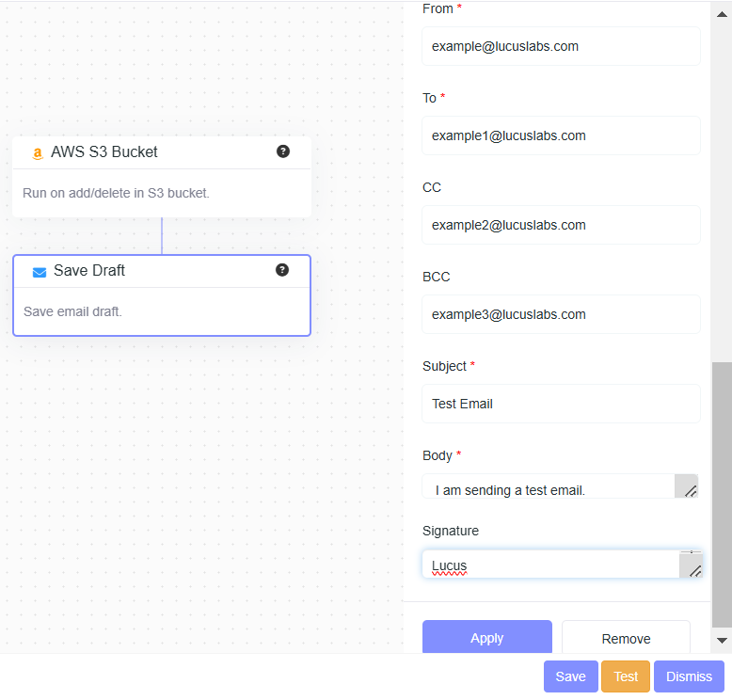The image size is (732, 700).
Task: Click the Remove button
Action: [x=626, y=638]
